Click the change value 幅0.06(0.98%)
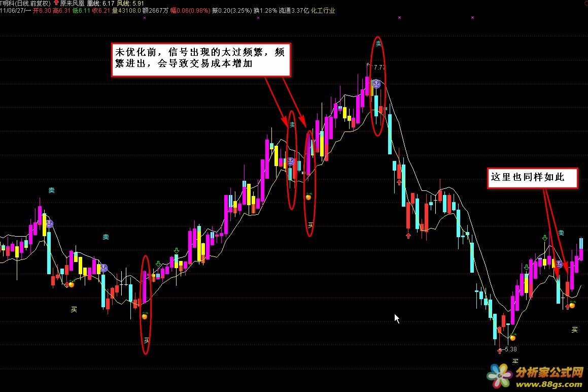588x392 pixels. [190, 11]
